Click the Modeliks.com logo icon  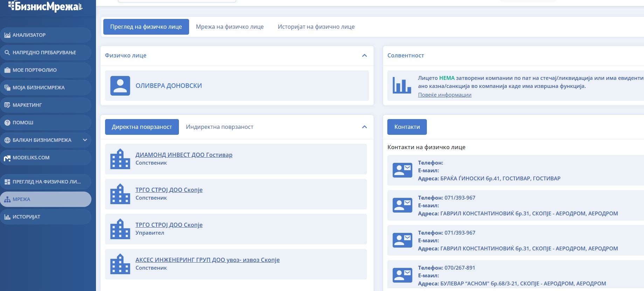7,158
